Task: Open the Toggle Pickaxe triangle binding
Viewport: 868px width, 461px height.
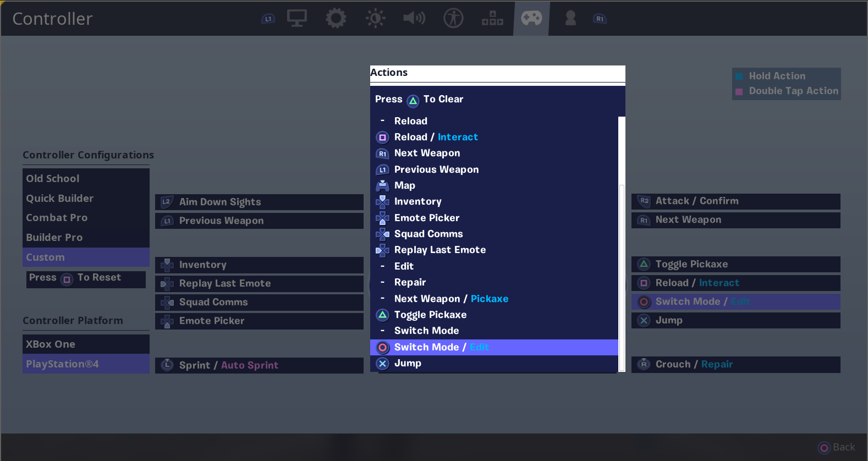Action: pos(735,264)
